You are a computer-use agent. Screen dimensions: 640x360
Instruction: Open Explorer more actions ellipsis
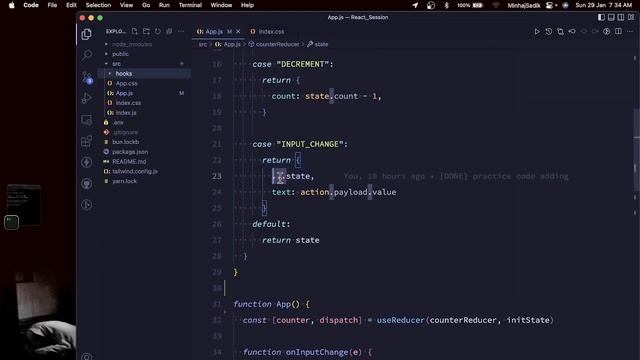click(181, 31)
